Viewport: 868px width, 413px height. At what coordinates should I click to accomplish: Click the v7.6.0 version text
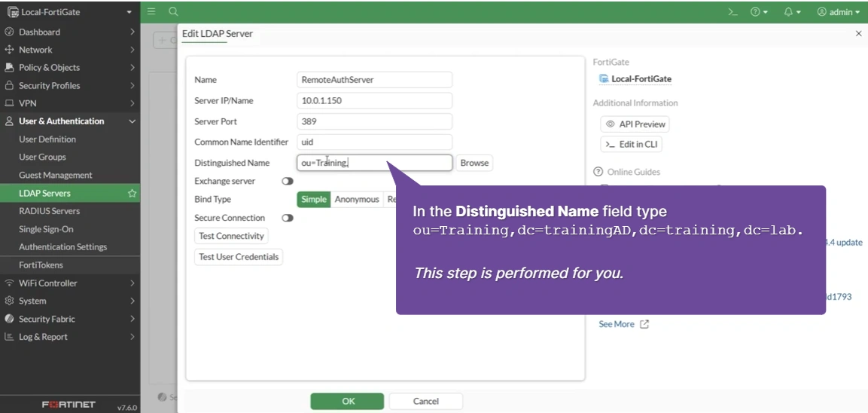pos(126,408)
